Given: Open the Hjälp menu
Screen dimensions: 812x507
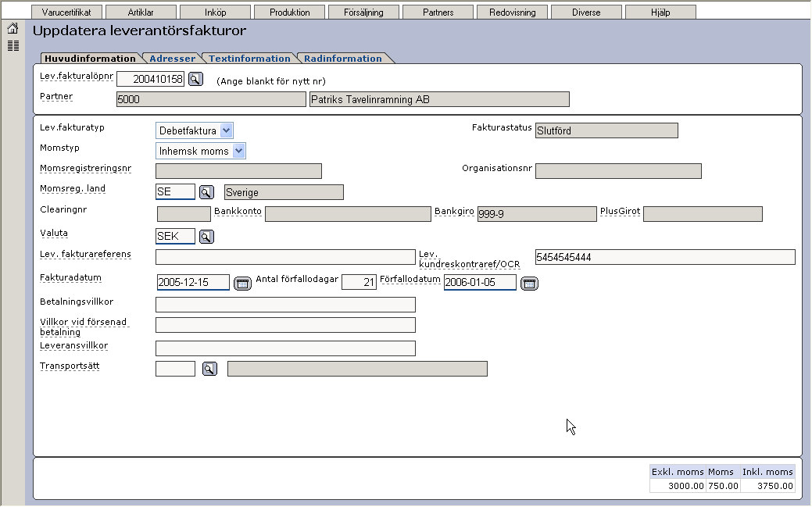Looking at the screenshot, I should 661,12.
